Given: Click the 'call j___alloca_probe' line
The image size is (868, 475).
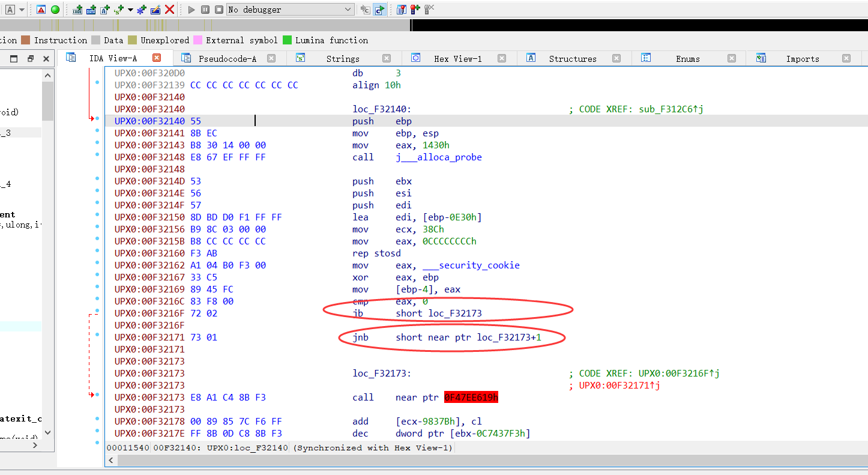Looking at the screenshot, I should (x=417, y=157).
